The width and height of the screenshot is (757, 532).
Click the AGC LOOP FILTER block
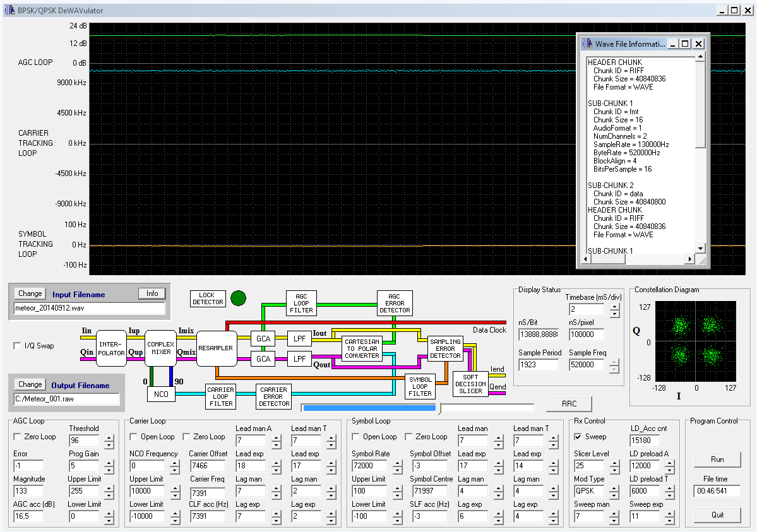pyautogui.click(x=301, y=304)
